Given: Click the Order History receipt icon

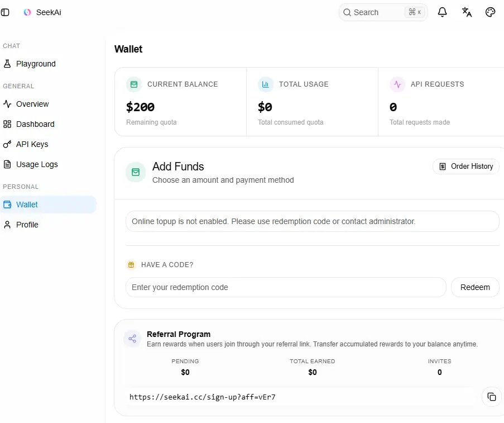Looking at the screenshot, I should [443, 167].
